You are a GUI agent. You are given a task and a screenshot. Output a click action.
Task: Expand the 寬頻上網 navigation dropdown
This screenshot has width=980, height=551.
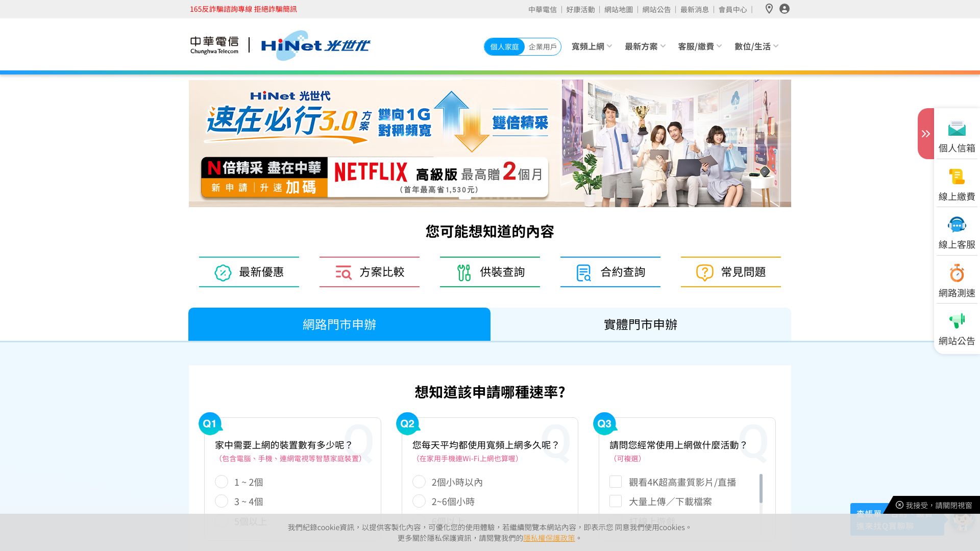pos(591,46)
